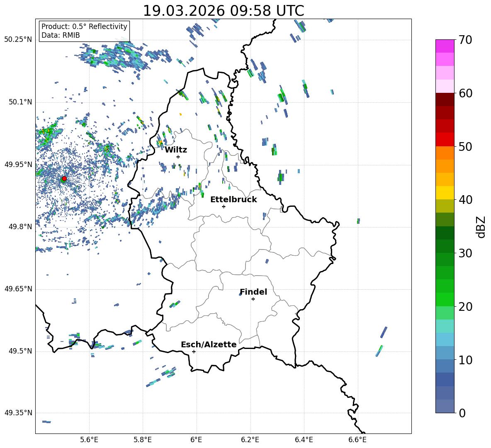Screen dimensions: 491x448
Task: Click the red radar site marker
Action: (64, 179)
